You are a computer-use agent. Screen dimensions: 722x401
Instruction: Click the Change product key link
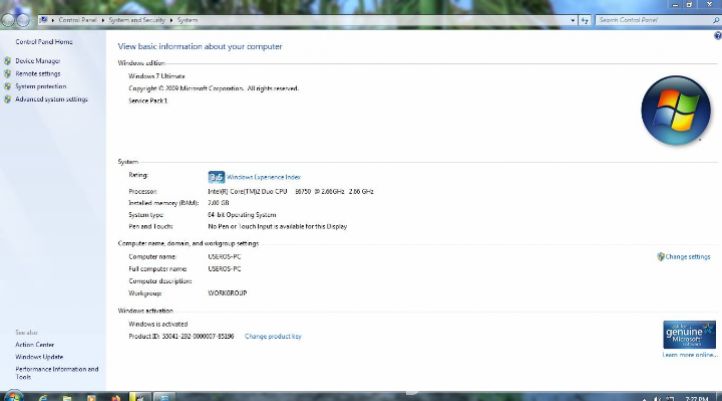[273, 337]
